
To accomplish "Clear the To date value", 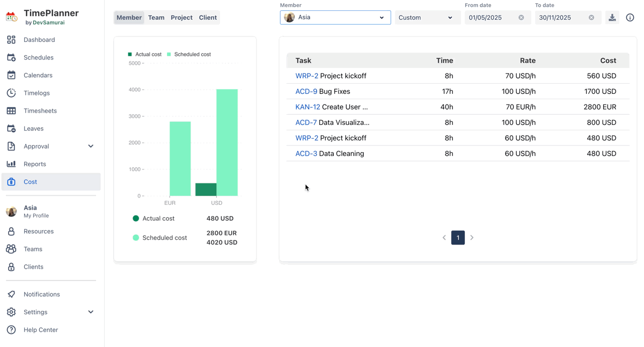I will [591, 18].
